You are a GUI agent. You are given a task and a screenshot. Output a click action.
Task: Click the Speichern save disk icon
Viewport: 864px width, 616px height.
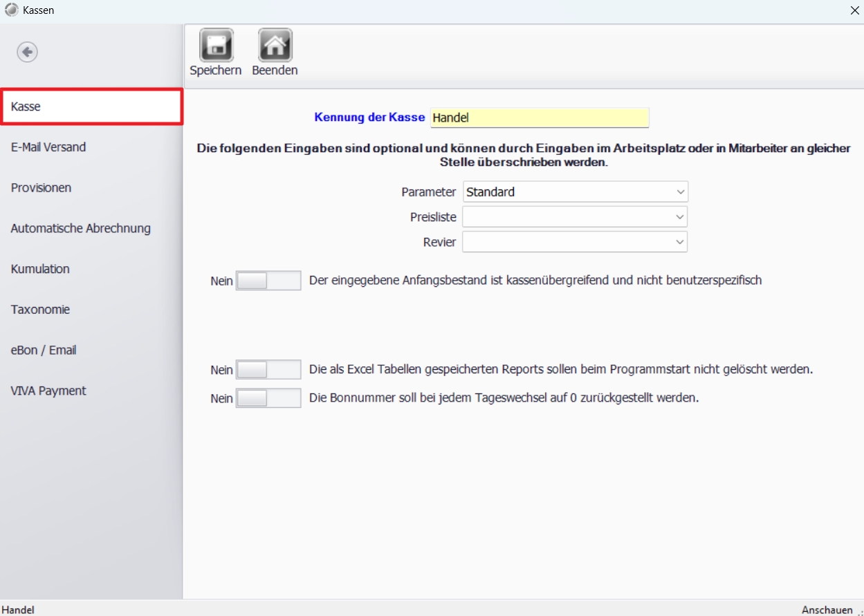pos(215,46)
